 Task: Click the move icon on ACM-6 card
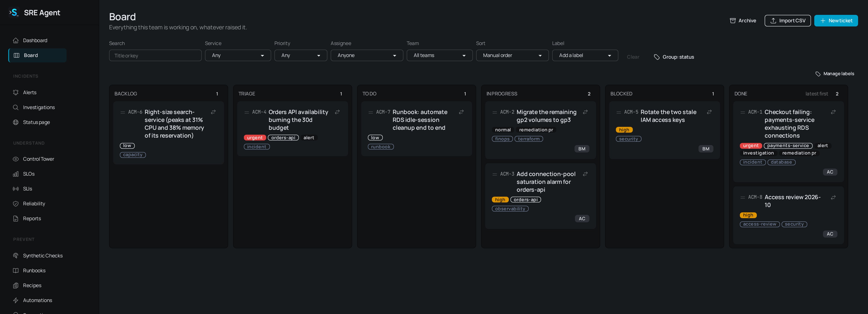click(x=213, y=112)
